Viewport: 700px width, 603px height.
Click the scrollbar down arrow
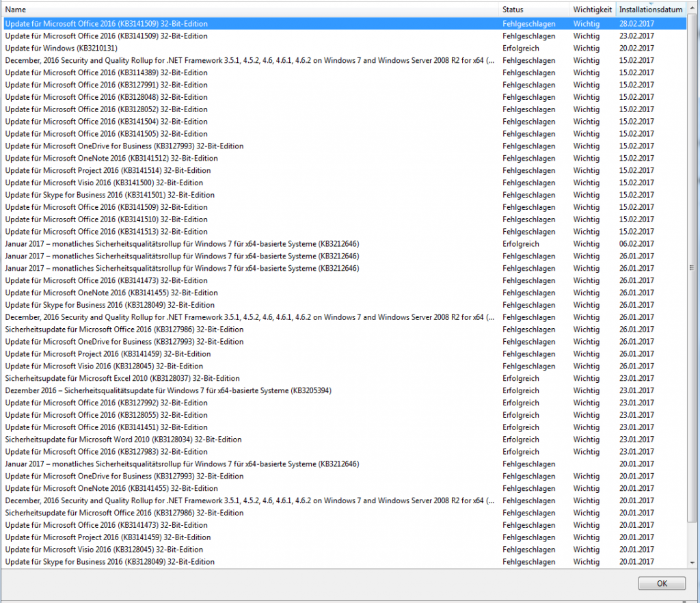point(692,563)
